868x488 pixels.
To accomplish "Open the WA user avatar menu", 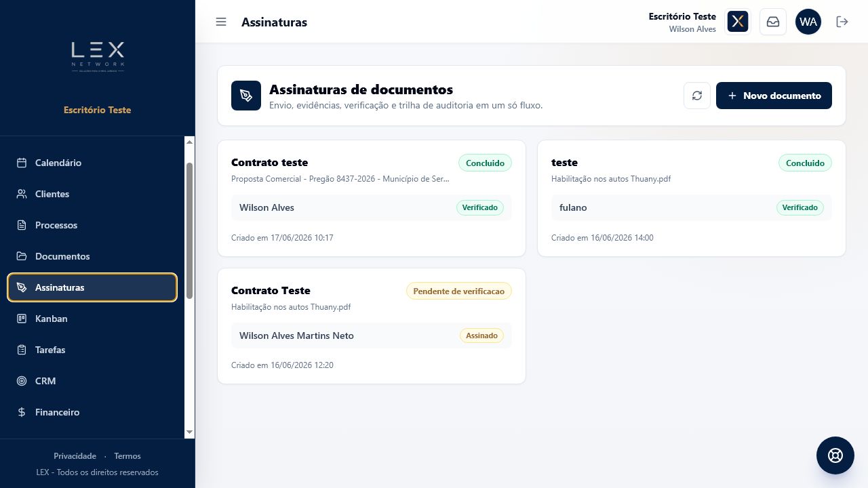I will pyautogui.click(x=808, y=22).
